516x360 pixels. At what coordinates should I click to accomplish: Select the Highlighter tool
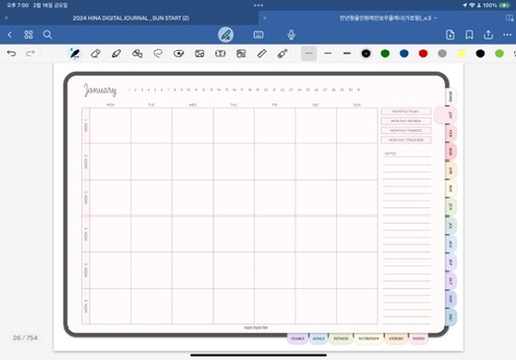116,53
